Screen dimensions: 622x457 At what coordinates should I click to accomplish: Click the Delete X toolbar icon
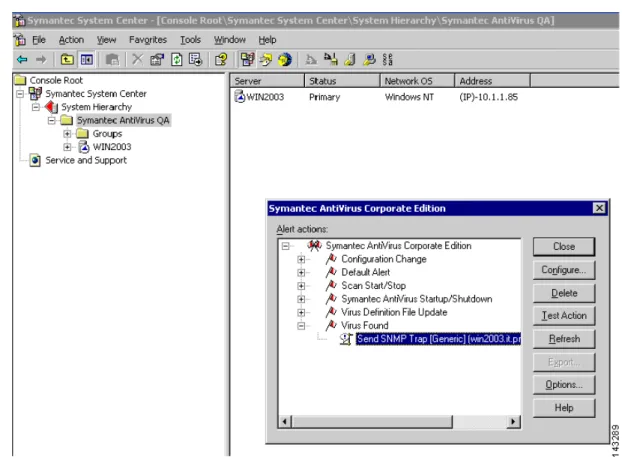tap(137, 60)
